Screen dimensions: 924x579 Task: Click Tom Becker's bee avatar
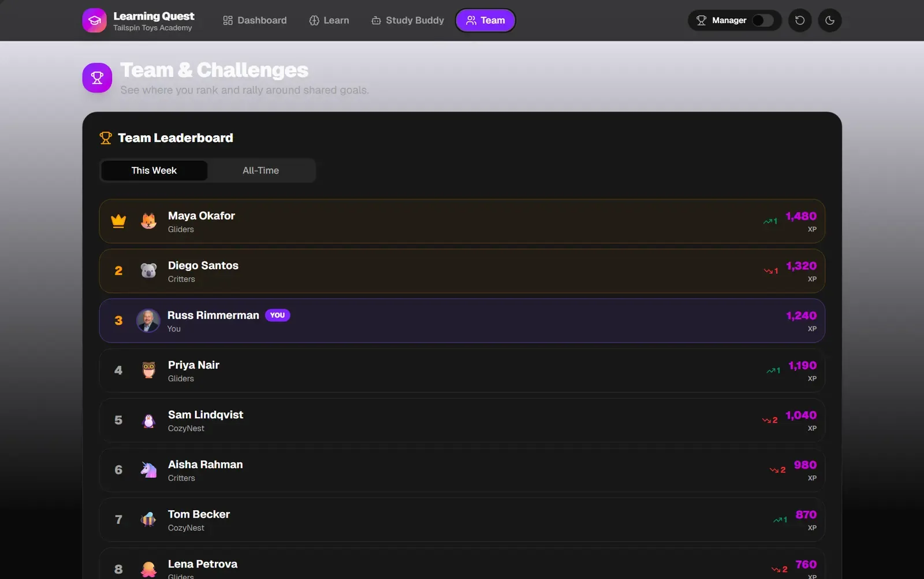pos(148,519)
